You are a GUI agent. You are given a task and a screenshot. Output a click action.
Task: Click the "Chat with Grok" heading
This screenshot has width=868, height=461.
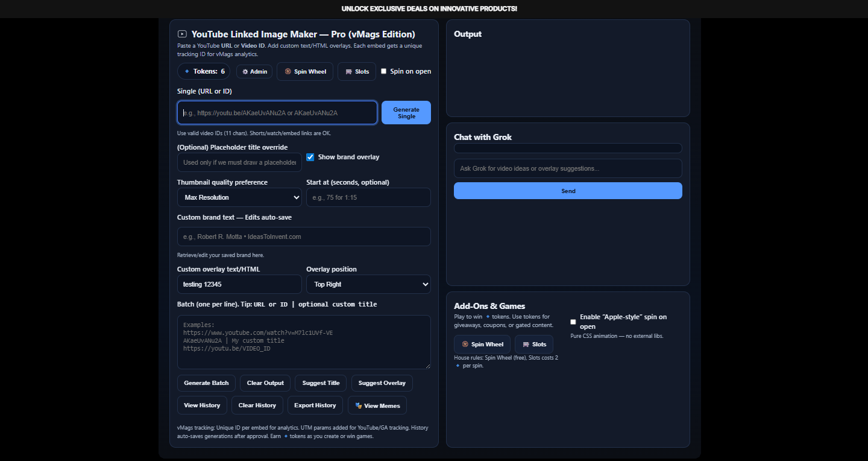pos(483,137)
